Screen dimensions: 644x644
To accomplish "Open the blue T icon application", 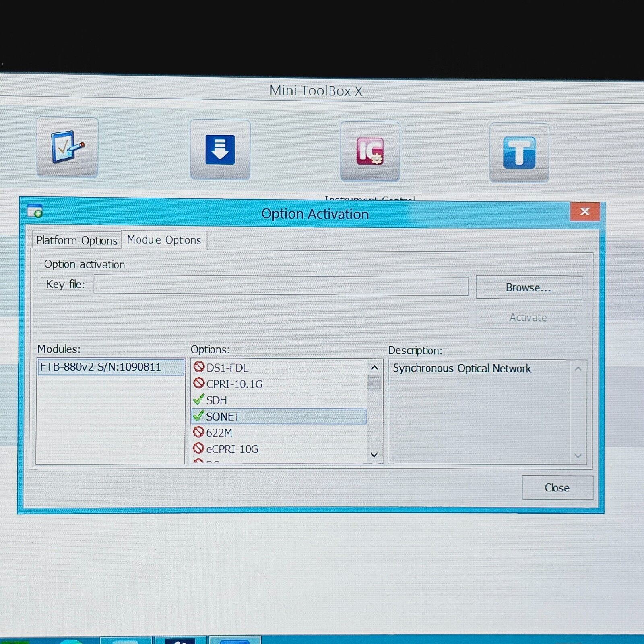I will (x=519, y=153).
